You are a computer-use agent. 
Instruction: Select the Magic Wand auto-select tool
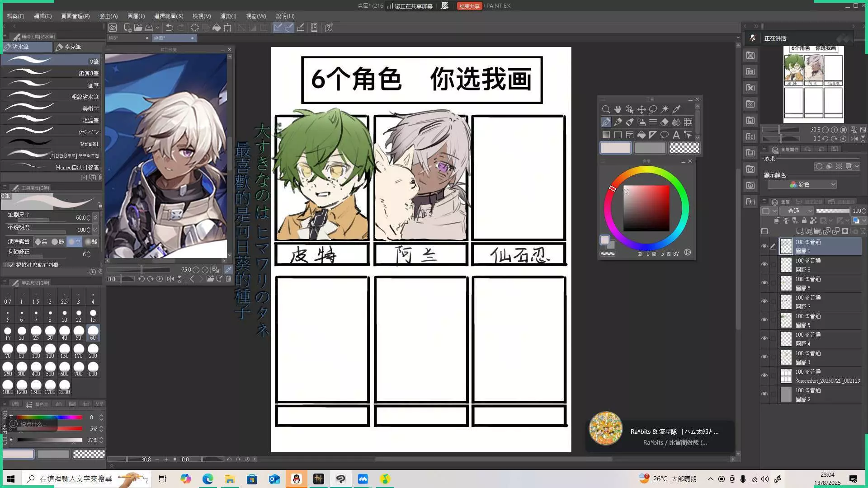665,109
